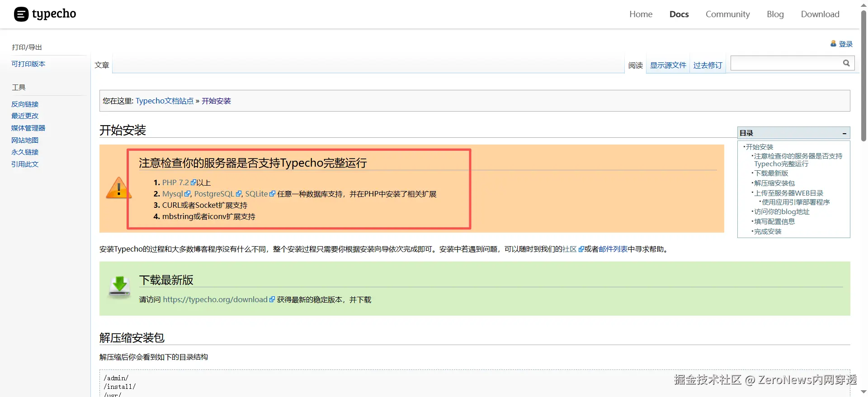The width and height of the screenshot is (868, 397).
Task: Click external-link icon after typecho.org/download URL
Action: [272, 299]
